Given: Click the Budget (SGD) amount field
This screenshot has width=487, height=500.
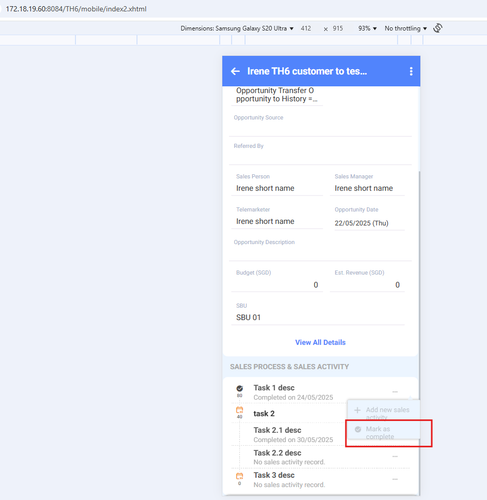Looking at the screenshot, I should [277, 285].
